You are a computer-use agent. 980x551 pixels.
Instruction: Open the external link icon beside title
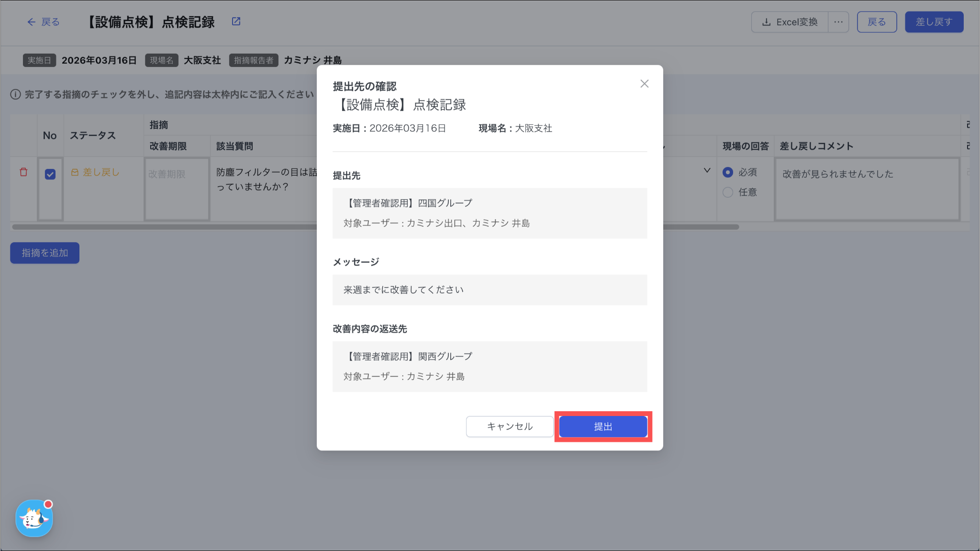coord(236,22)
